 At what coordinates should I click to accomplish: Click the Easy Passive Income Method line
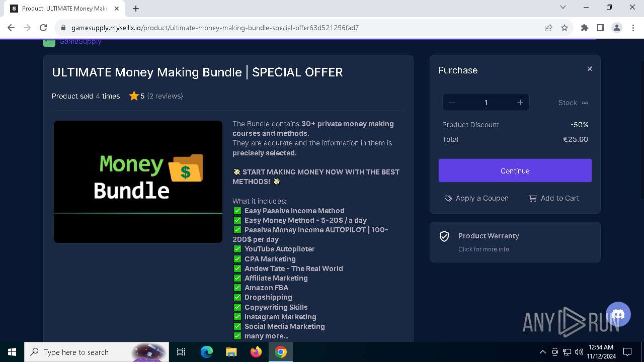[294, 211]
